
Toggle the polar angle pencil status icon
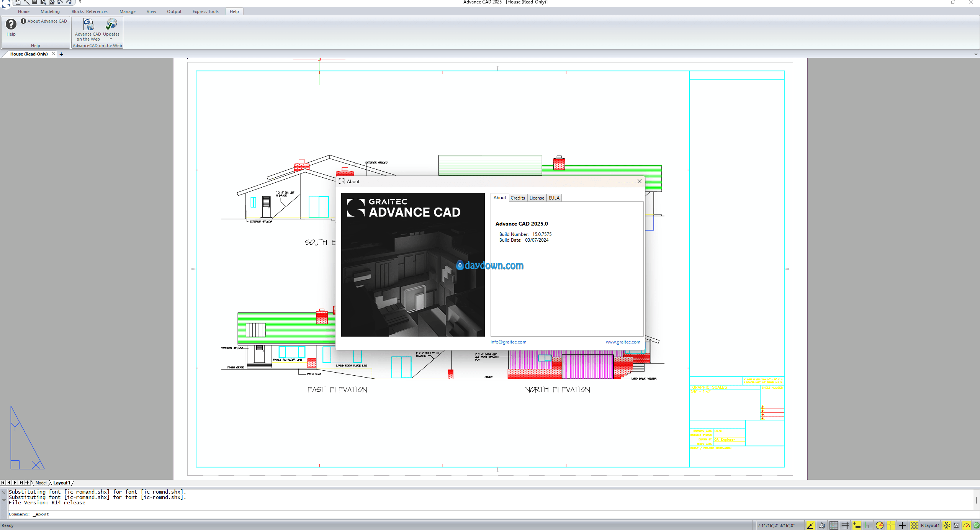[x=810, y=525]
